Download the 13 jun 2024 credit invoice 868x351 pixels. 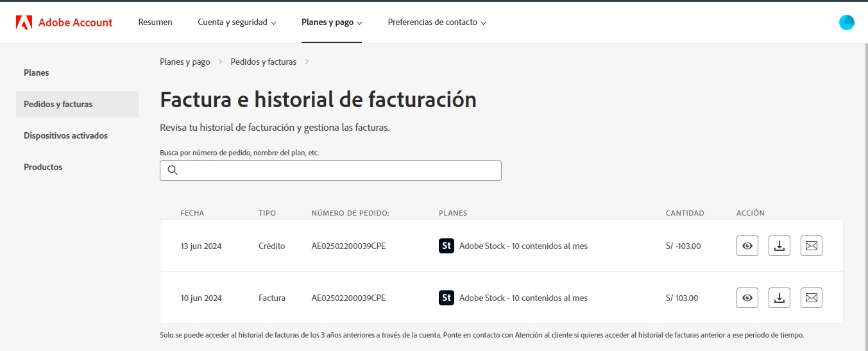779,246
